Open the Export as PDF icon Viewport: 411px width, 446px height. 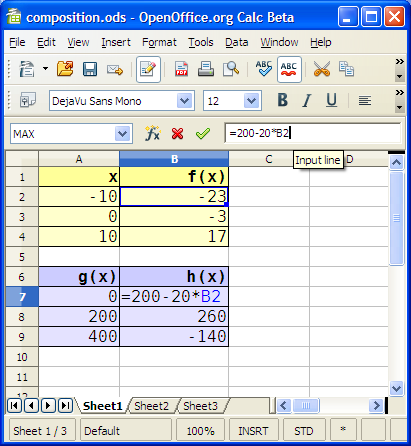coord(181,69)
